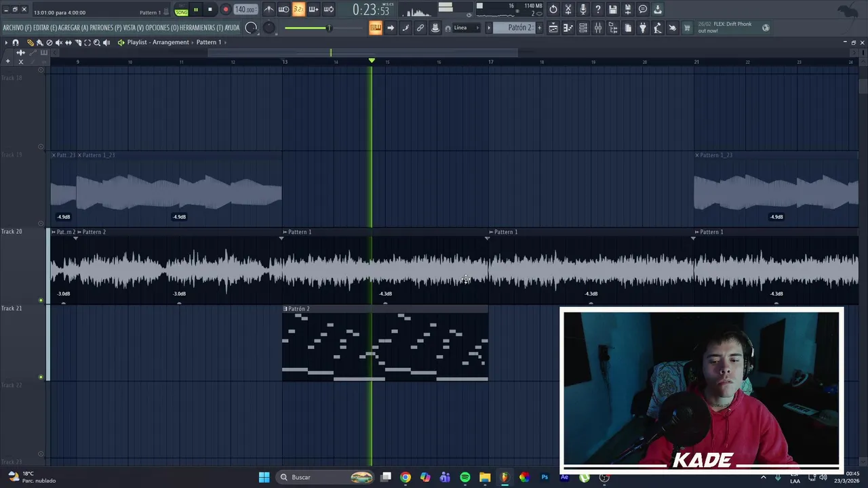Adjust the green main volume slider

coord(329,28)
